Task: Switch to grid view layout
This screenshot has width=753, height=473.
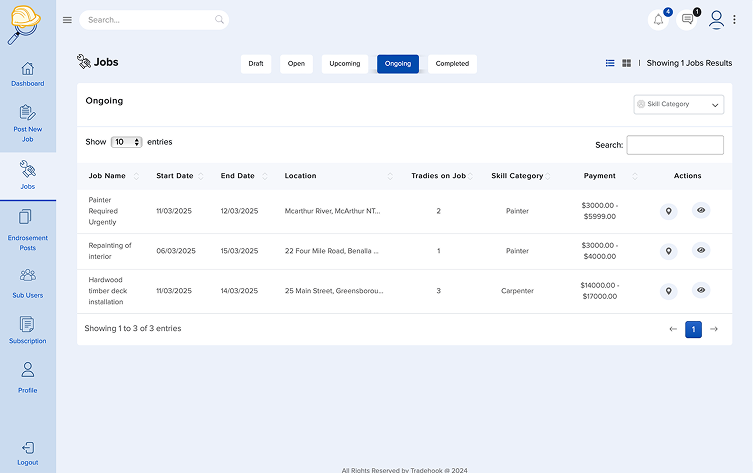Action: click(626, 63)
